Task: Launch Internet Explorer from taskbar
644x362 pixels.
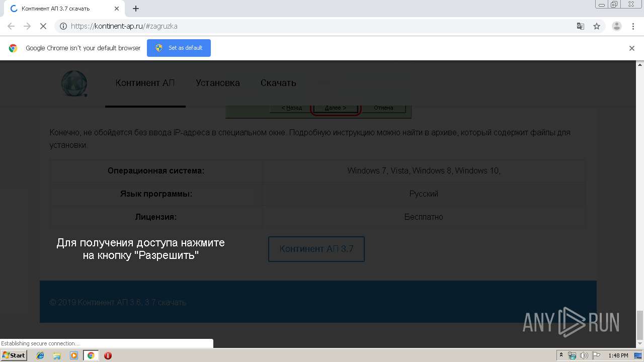Action: pos(40,355)
